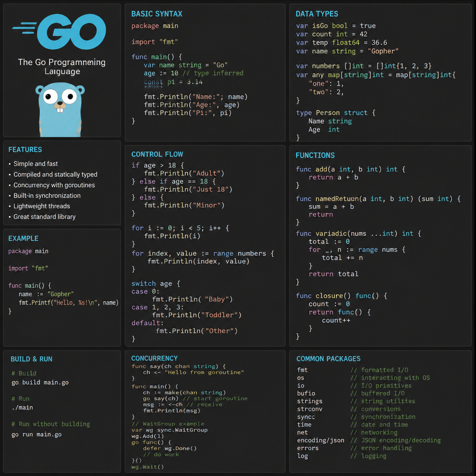Click 'func say(ch chan string)' line

(x=178, y=366)
